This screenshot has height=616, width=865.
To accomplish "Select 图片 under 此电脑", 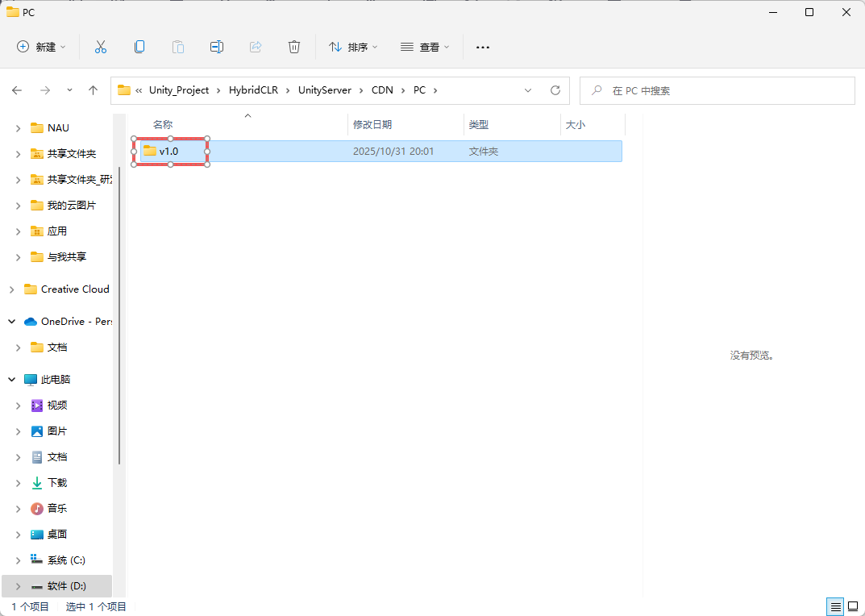I will coord(56,431).
